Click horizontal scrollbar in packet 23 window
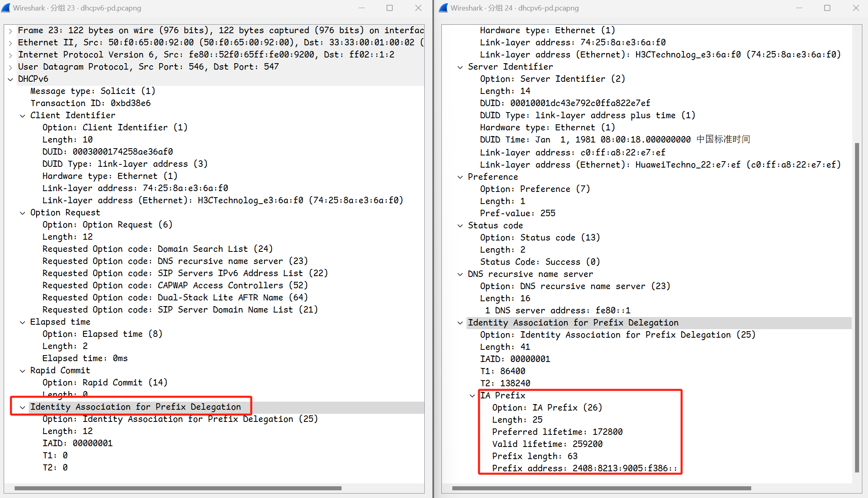This screenshot has height=498, width=868. [178, 488]
